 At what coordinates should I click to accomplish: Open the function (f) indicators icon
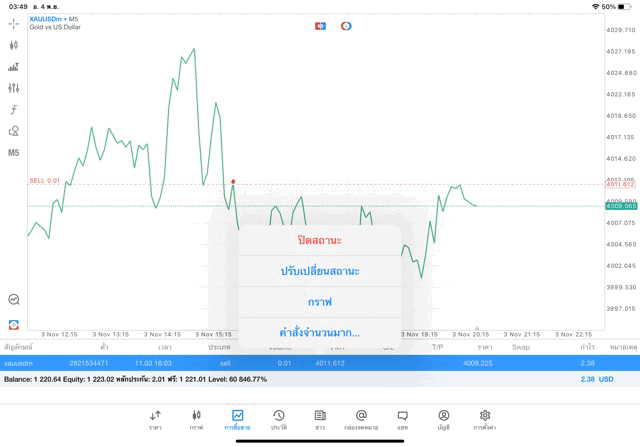14,110
